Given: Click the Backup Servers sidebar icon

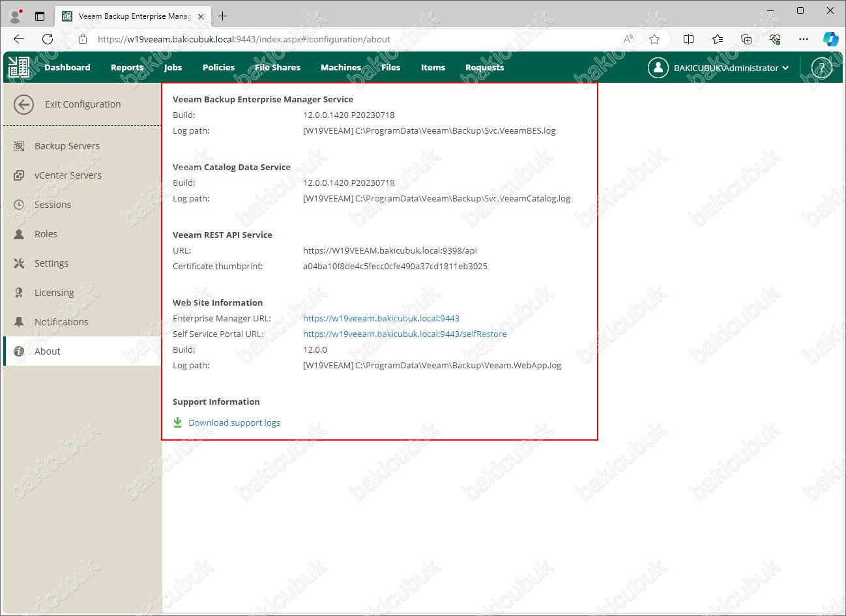Looking at the screenshot, I should pyautogui.click(x=19, y=146).
